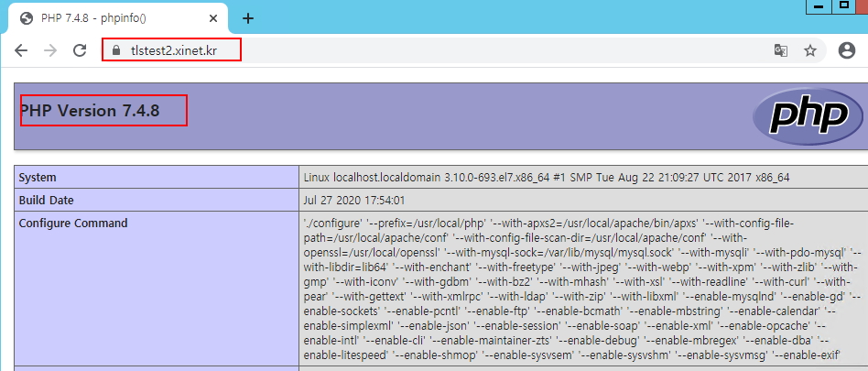
Task: Select the System row label
Action: (x=38, y=177)
